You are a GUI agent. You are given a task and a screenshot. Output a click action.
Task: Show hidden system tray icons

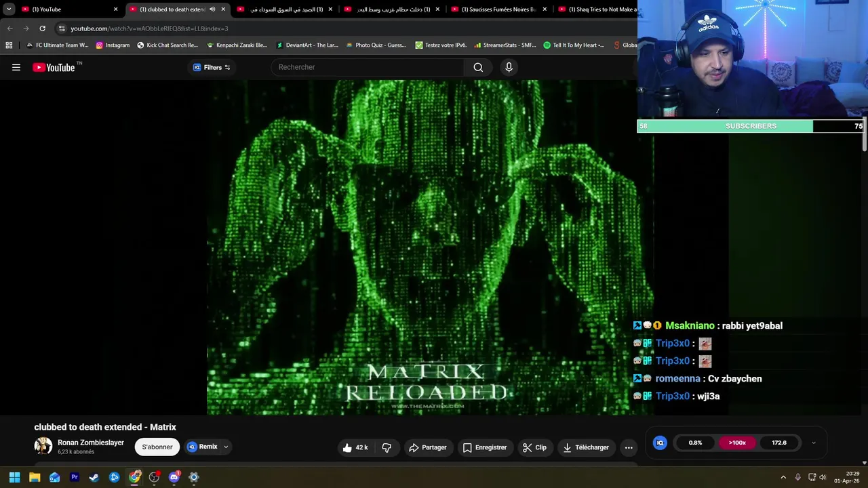coord(783,477)
